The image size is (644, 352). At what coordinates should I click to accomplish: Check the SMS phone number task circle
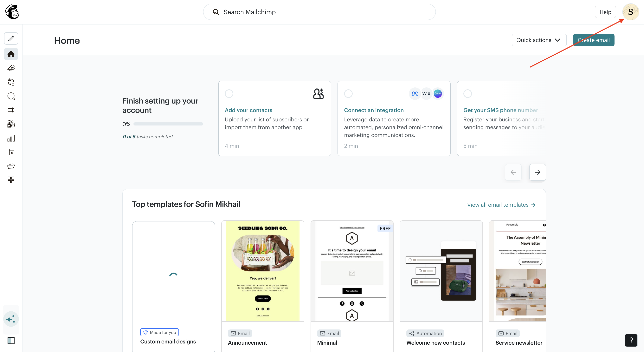467,94
